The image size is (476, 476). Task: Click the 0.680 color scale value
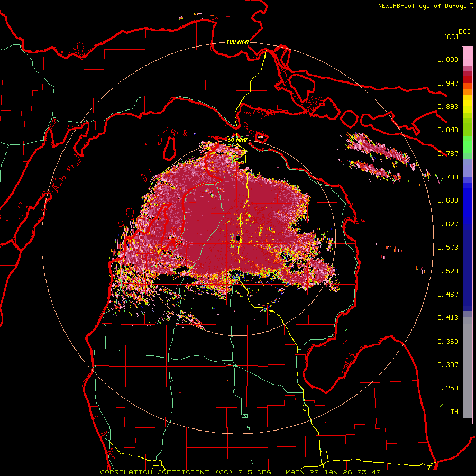tap(448, 200)
